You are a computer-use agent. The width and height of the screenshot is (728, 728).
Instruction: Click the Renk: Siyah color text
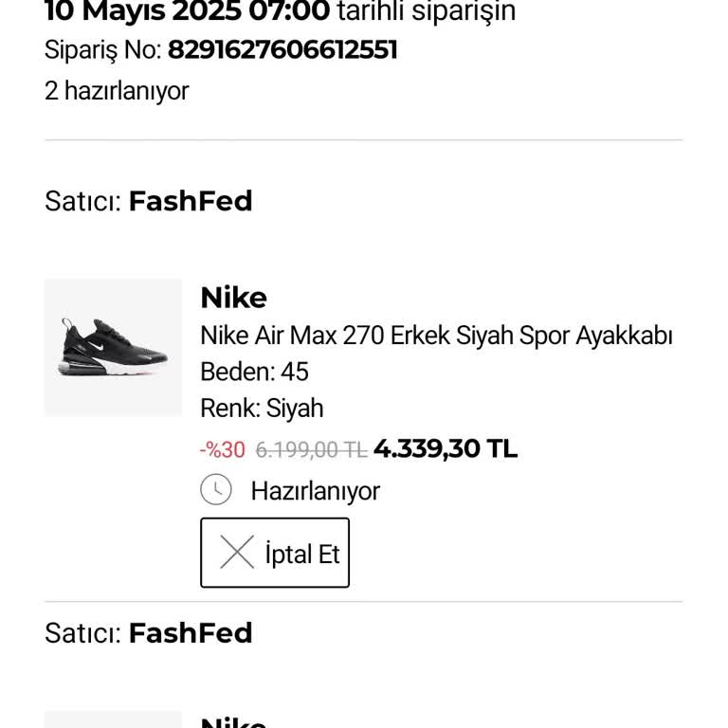262,409
